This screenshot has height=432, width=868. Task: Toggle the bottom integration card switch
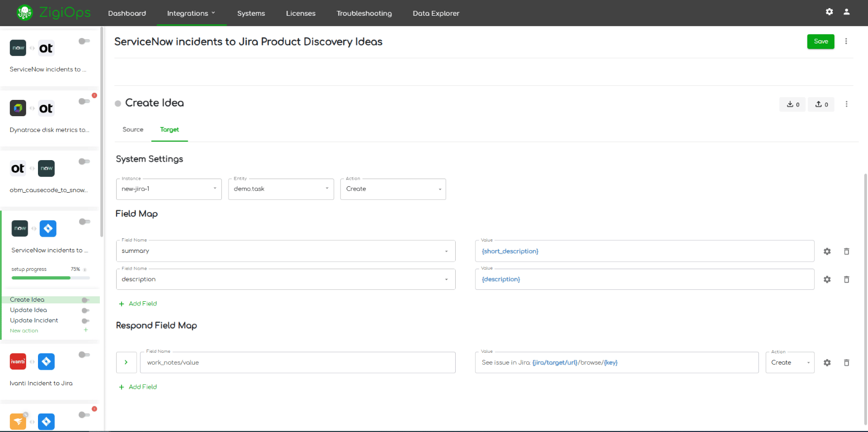pyautogui.click(x=84, y=415)
